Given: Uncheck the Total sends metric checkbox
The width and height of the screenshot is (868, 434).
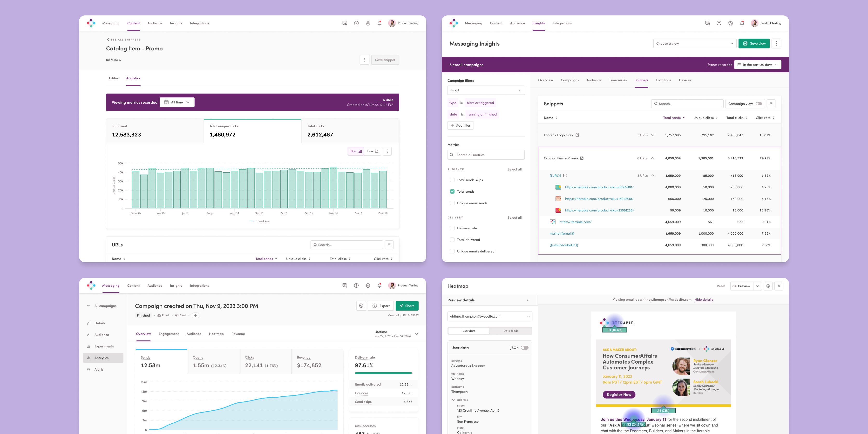Looking at the screenshot, I should pyautogui.click(x=452, y=191).
